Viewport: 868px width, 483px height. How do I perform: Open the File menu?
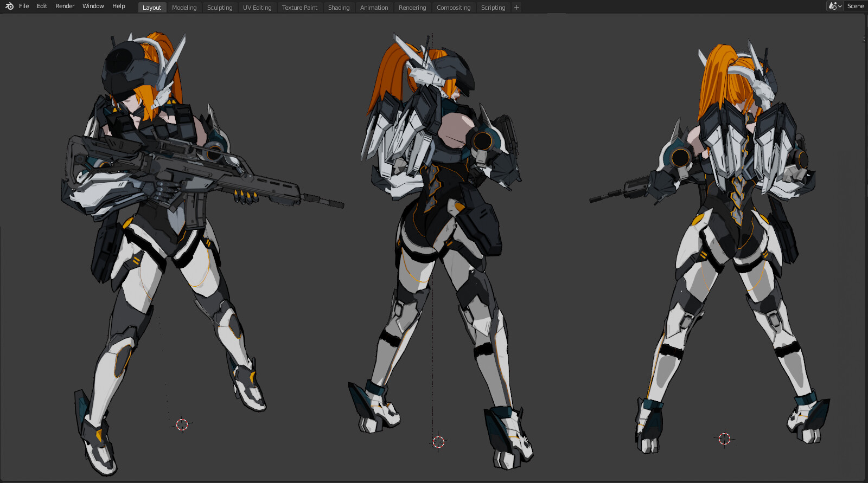[x=24, y=6]
